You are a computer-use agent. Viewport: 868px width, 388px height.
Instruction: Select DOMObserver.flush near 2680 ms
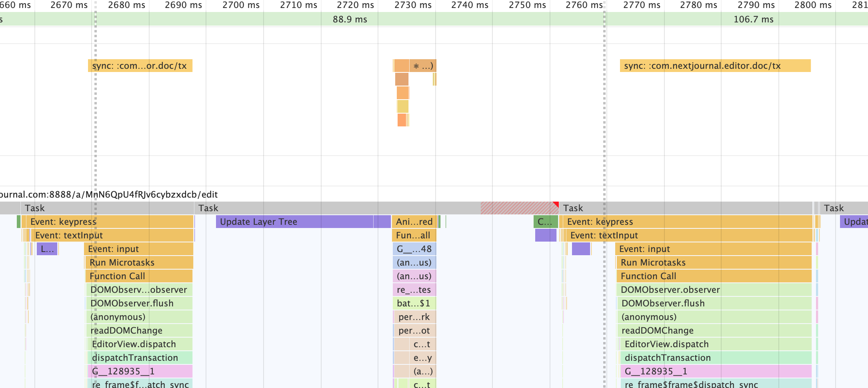(139, 303)
